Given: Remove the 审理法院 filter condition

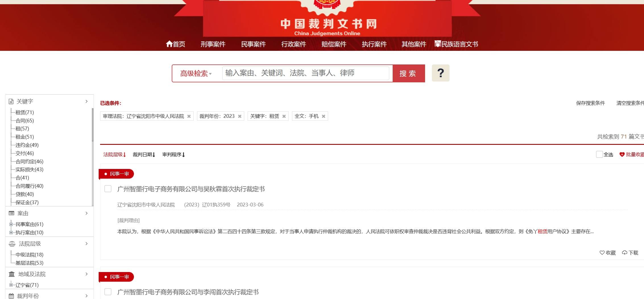Looking at the screenshot, I should pos(189,116).
